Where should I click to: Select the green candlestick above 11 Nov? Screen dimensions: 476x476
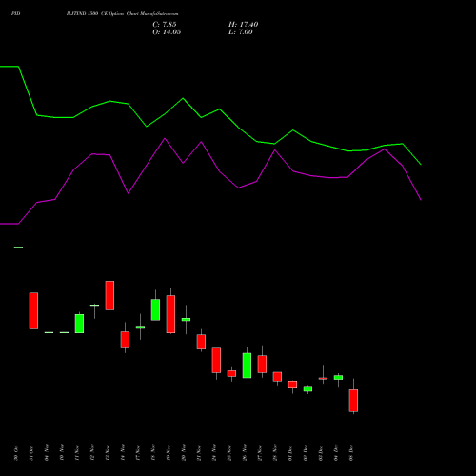point(79,324)
